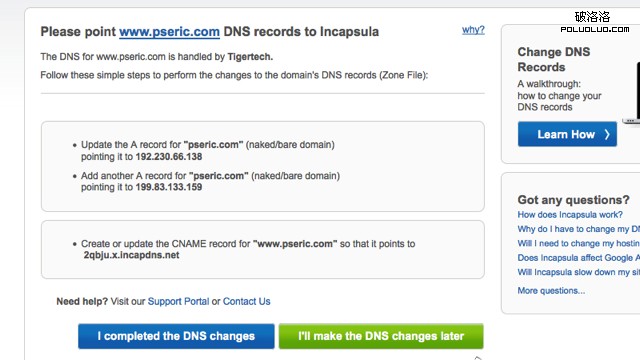Open the www.pseric.com link in heading
The height and width of the screenshot is (360, 640).
(169, 32)
